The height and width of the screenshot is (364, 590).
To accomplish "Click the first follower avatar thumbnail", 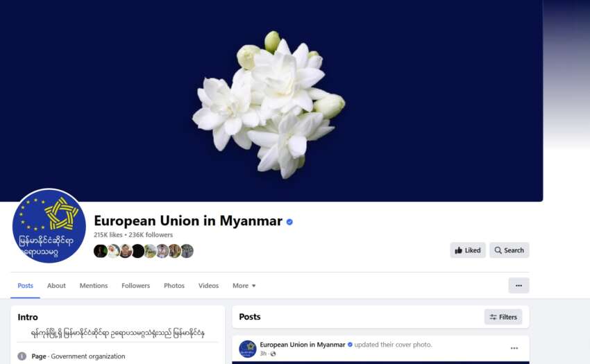I will click(x=101, y=251).
